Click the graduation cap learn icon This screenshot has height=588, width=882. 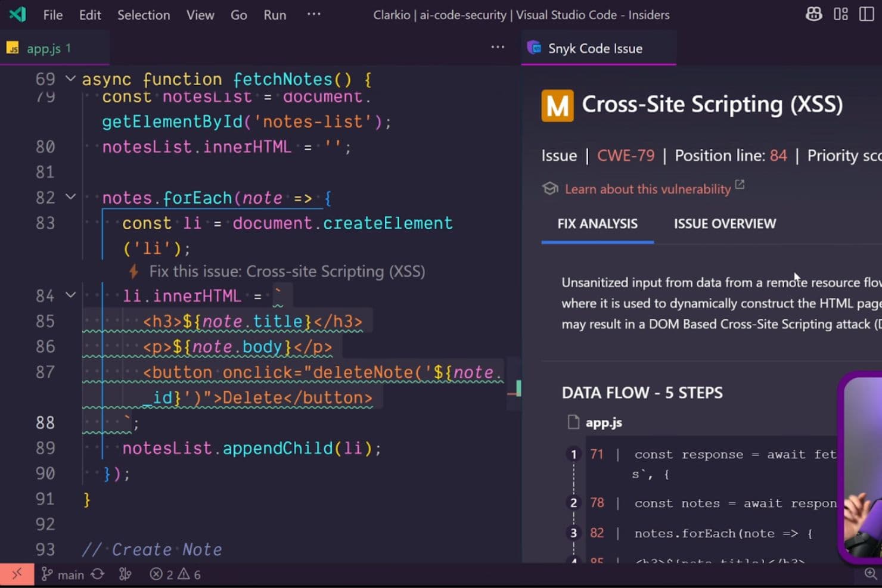click(550, 189)
